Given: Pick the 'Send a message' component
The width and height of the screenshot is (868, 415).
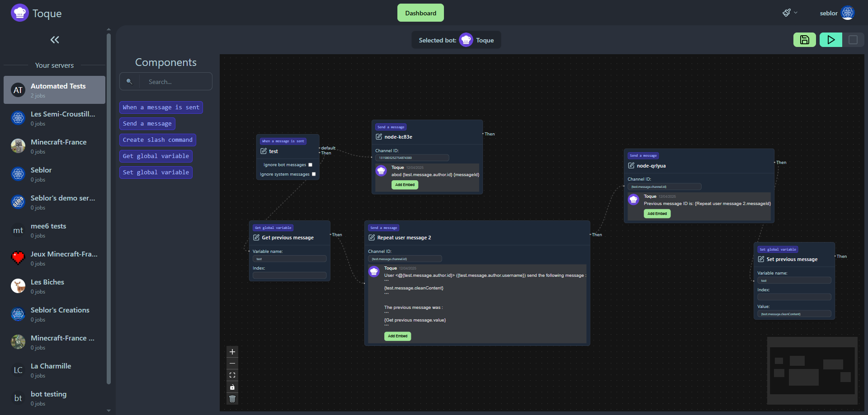Looking at the screenshot, I should (x=147, y=124).
